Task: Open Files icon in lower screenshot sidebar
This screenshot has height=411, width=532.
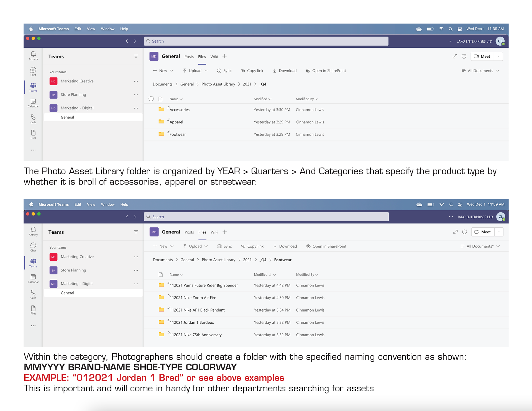Action: pyautogui.click(x=33, y=310)
